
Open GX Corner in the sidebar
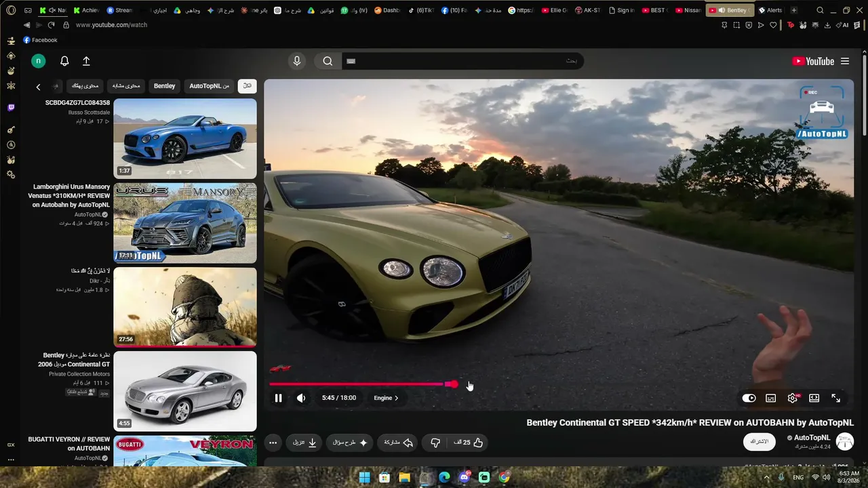11,445
